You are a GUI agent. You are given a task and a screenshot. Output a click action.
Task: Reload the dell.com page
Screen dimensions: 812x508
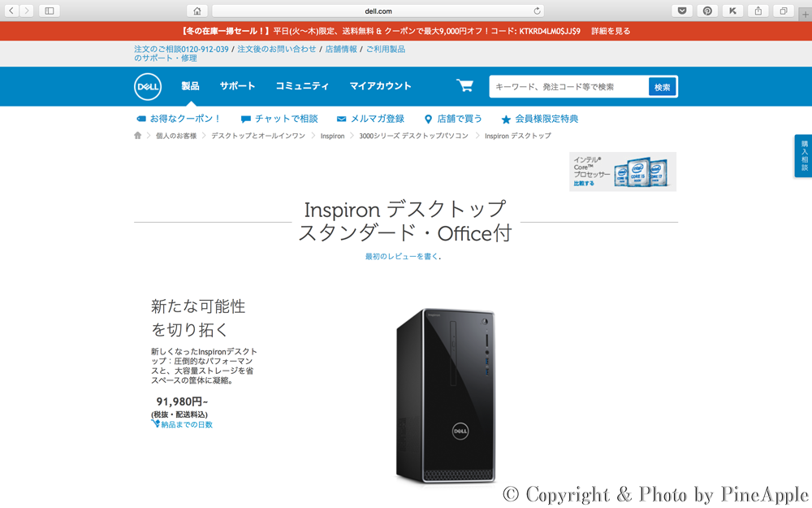537,11
